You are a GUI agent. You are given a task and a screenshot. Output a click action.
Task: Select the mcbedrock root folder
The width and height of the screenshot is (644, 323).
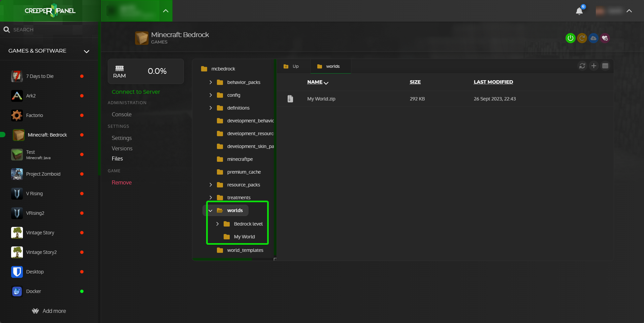(218, 69)
